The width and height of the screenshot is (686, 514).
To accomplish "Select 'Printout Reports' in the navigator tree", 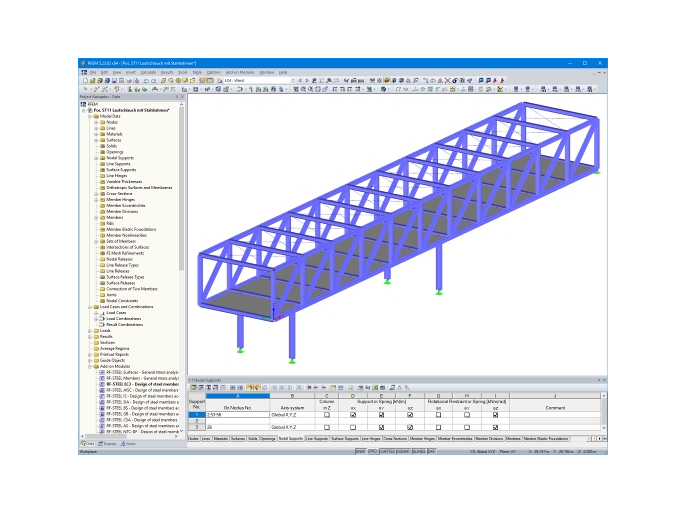I will coord(114,355).
